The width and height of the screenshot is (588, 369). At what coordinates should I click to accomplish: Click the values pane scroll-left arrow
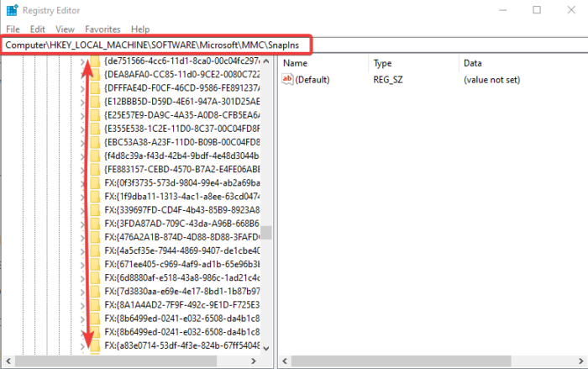285,361
